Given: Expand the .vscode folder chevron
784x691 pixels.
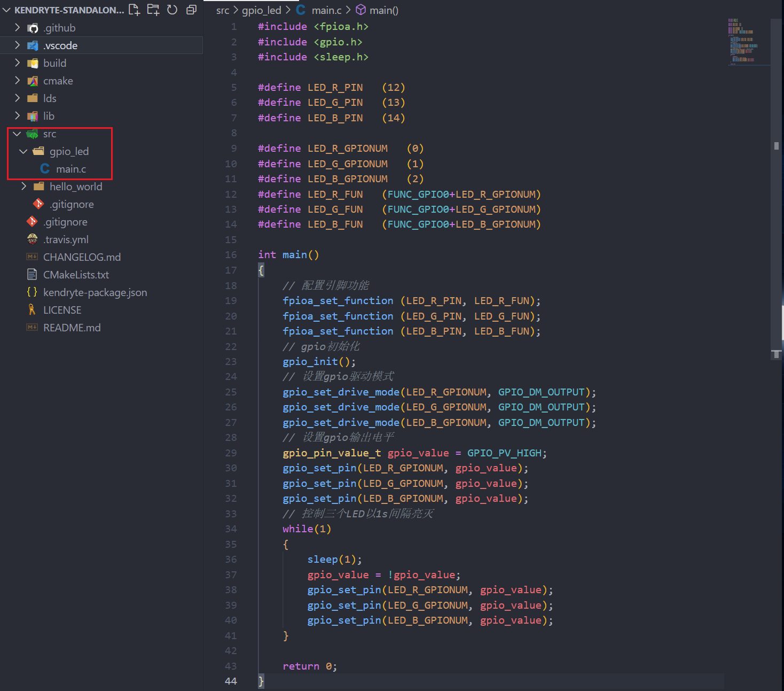Looking at the screenshot, I should [17, 45].
